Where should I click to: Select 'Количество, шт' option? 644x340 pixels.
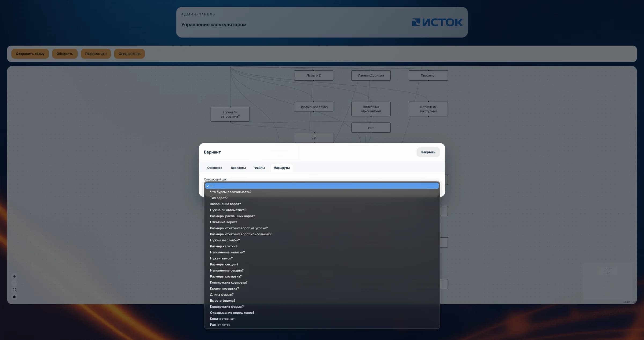coord(322,319)
